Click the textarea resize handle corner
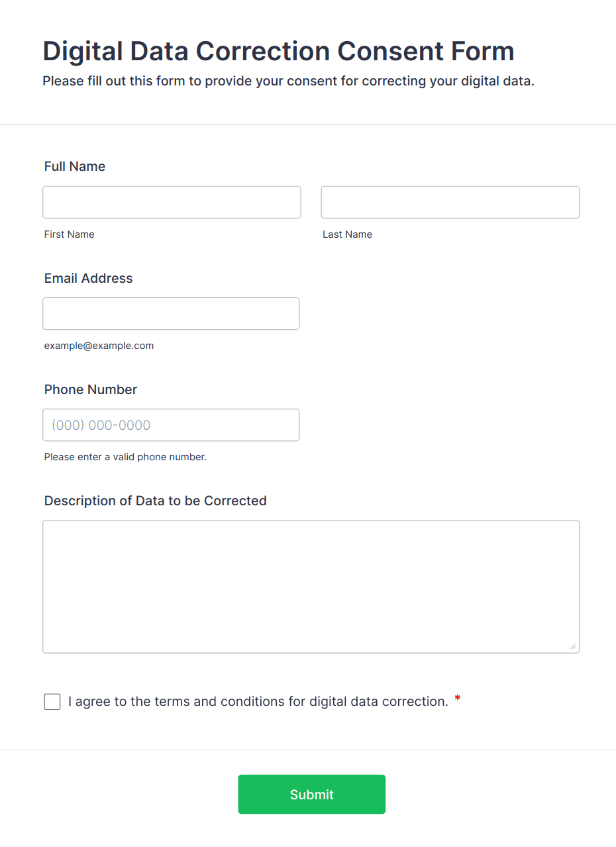 (573, 647)
